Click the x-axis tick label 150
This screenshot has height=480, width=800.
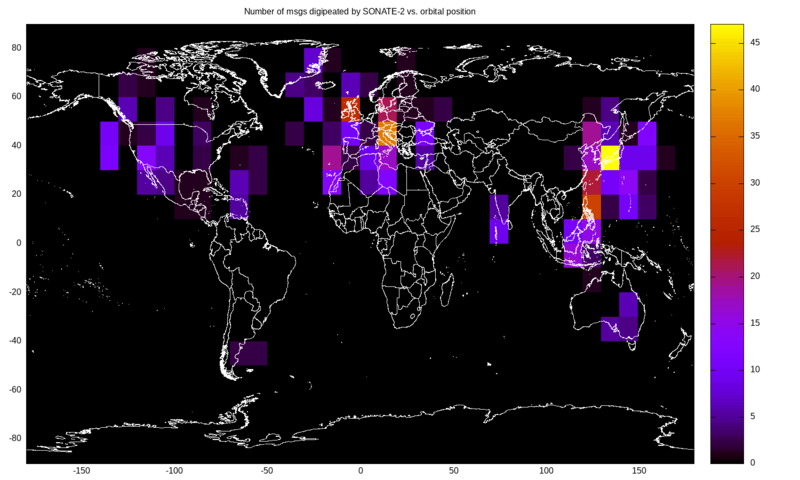tap(638, 470)
